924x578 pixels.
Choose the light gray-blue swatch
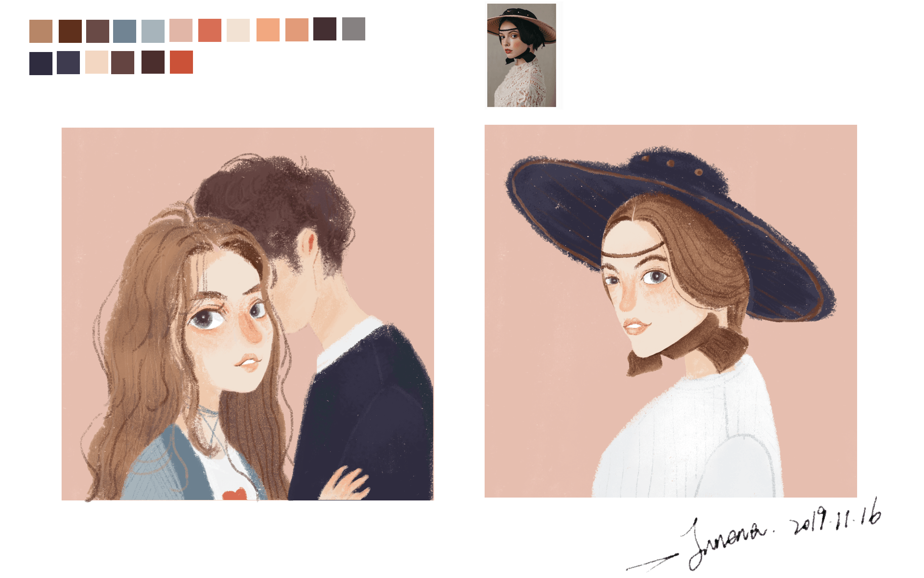click(153, 31)
